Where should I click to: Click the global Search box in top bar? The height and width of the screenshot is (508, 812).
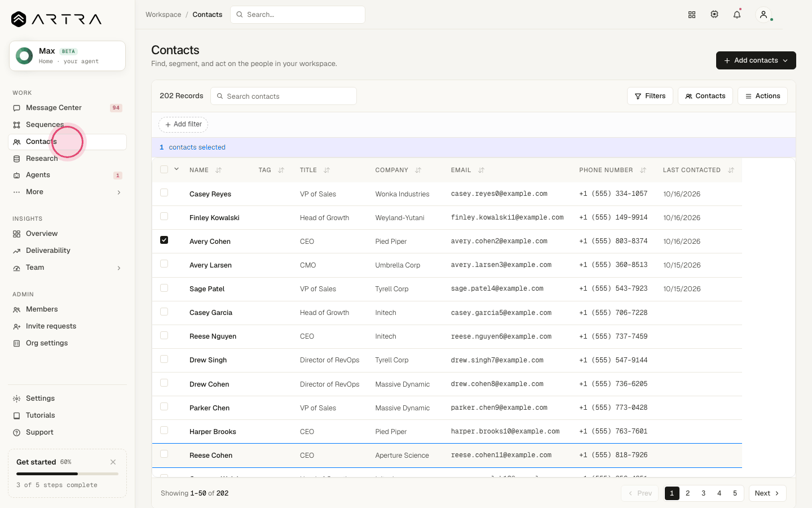298,15
